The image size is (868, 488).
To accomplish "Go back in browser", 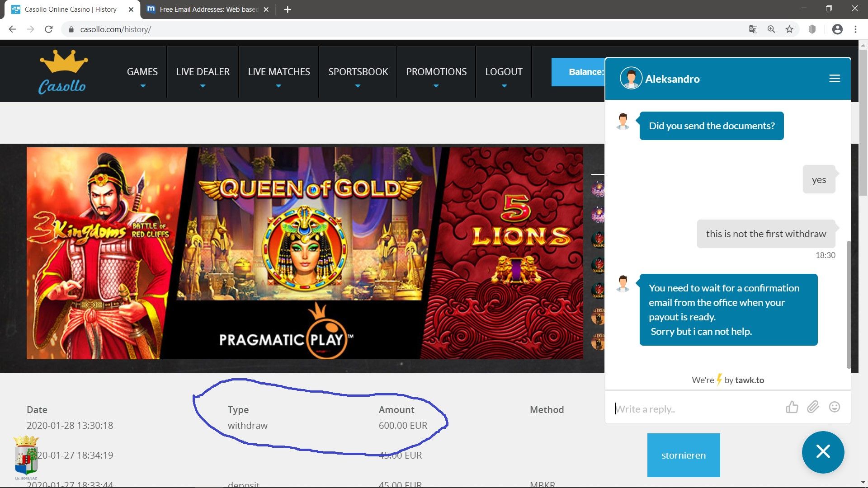I will 12,29.
